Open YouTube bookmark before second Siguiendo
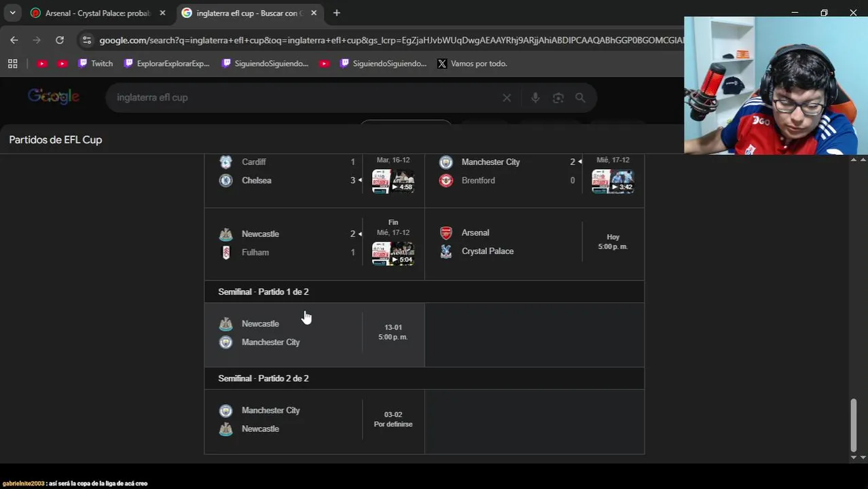The image size is (868, 489). pyautogui.click(x=324, y=63)
